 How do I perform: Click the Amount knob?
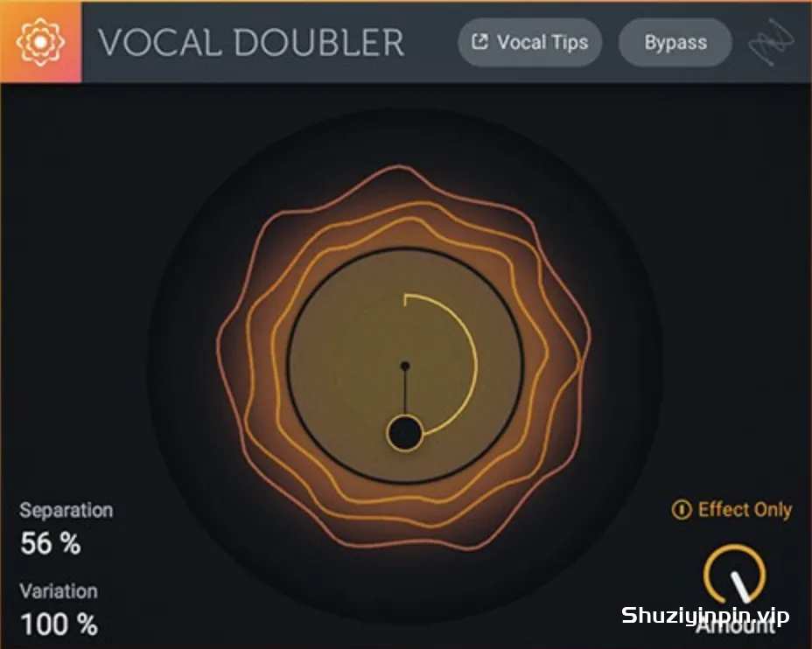734,575
